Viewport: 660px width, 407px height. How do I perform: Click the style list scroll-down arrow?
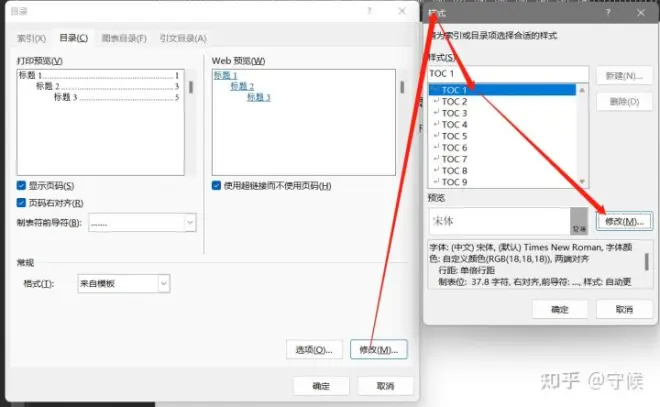pyautogui.click(x=582, y=182)
